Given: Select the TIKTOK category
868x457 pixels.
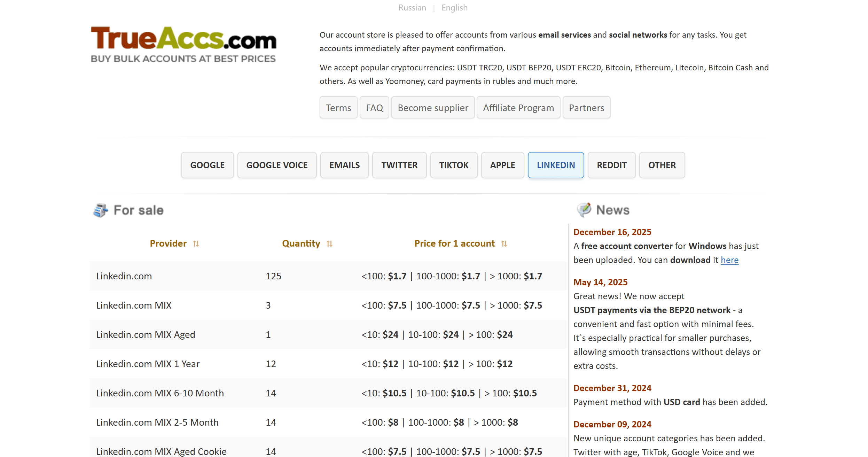Looking at the screenshot, I should click(x=453, y=165).
